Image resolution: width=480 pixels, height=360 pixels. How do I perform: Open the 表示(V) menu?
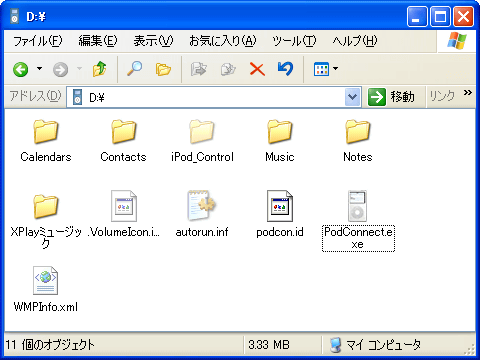click(153, 41)
